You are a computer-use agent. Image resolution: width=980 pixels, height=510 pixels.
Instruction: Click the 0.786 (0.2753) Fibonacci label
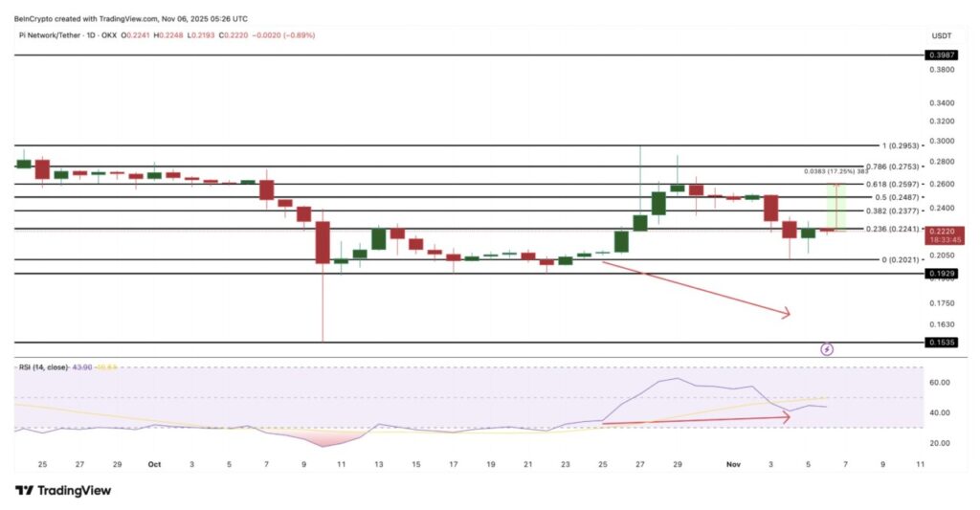coord(889,166)
